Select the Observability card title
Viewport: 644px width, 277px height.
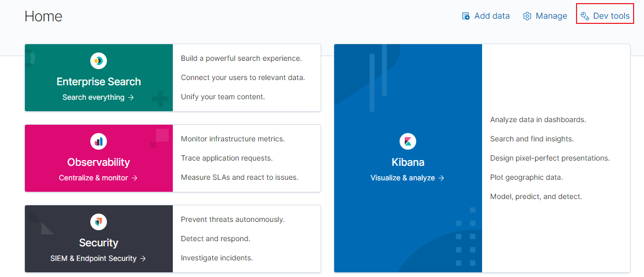point(99,162)
